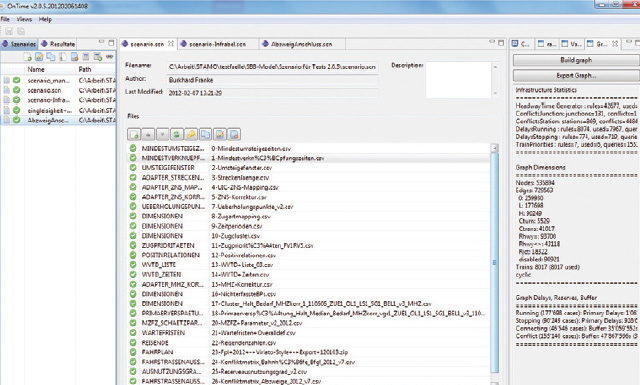Select the scenario_man… row in Scenarios
640x385 pixels.
tap(58, 80)
